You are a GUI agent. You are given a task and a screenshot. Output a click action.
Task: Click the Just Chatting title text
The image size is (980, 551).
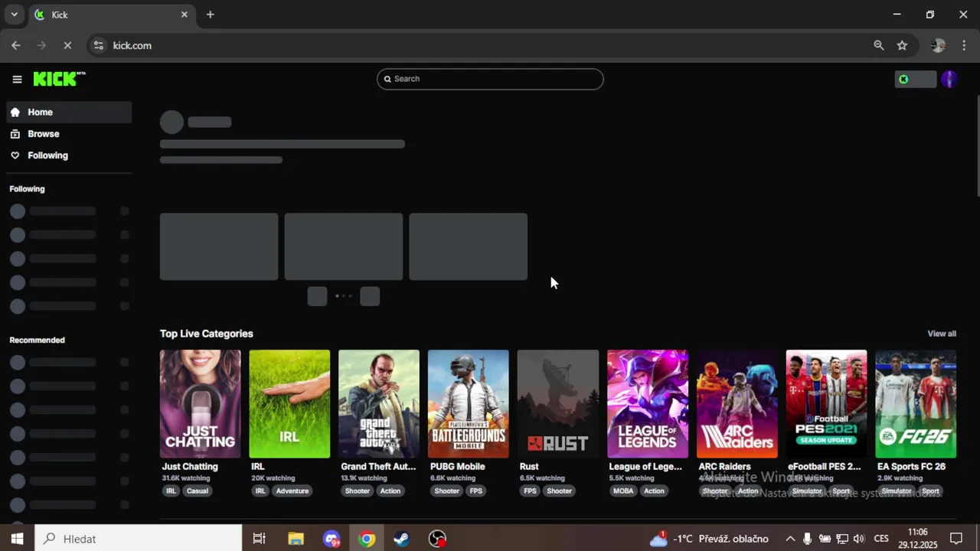190,467
